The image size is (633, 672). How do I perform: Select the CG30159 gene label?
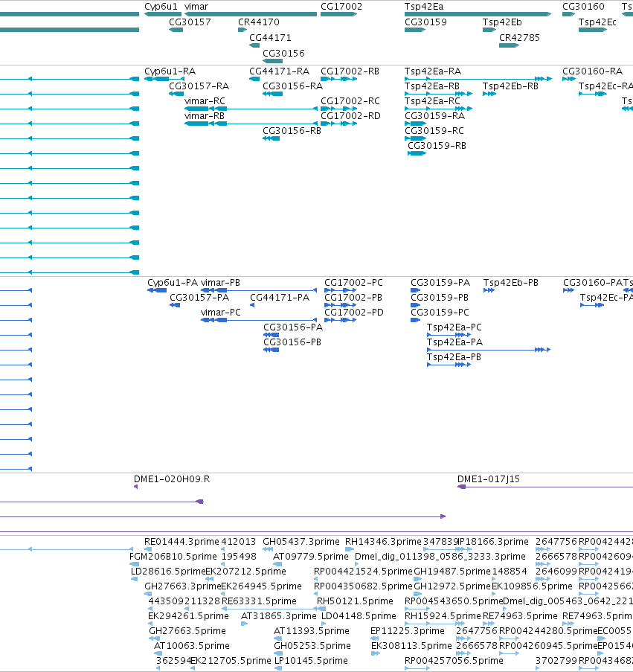pyautogui.click(x=425, y=22)
